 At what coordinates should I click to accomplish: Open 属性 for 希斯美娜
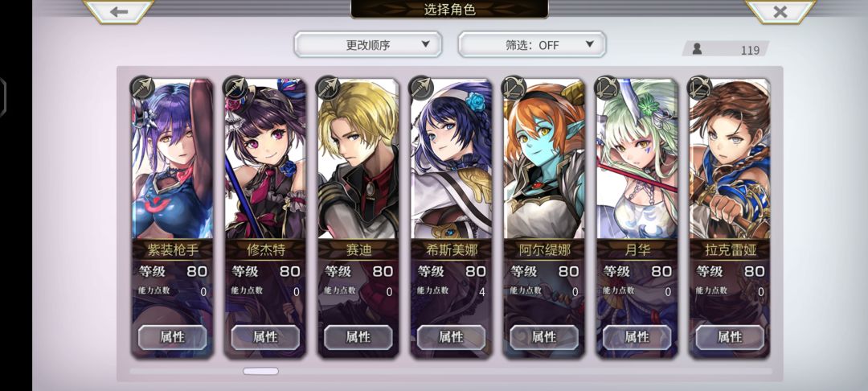[x=451, y=337]
